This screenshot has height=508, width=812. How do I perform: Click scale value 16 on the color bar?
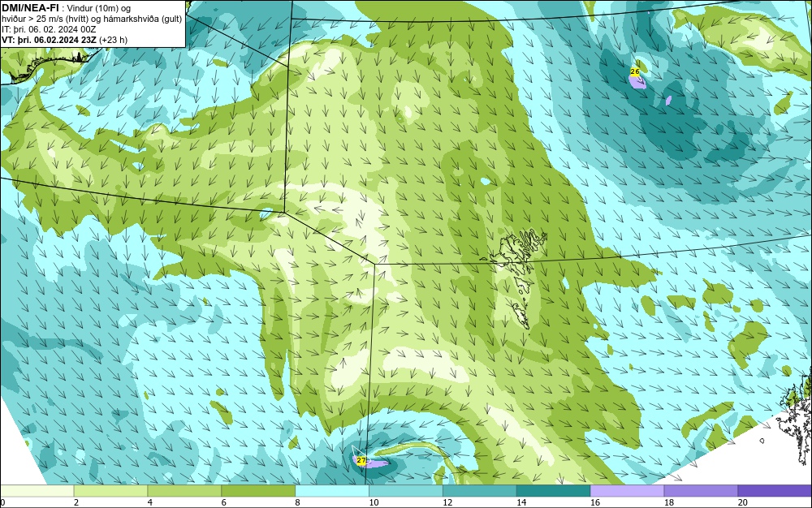click(595, 502)
